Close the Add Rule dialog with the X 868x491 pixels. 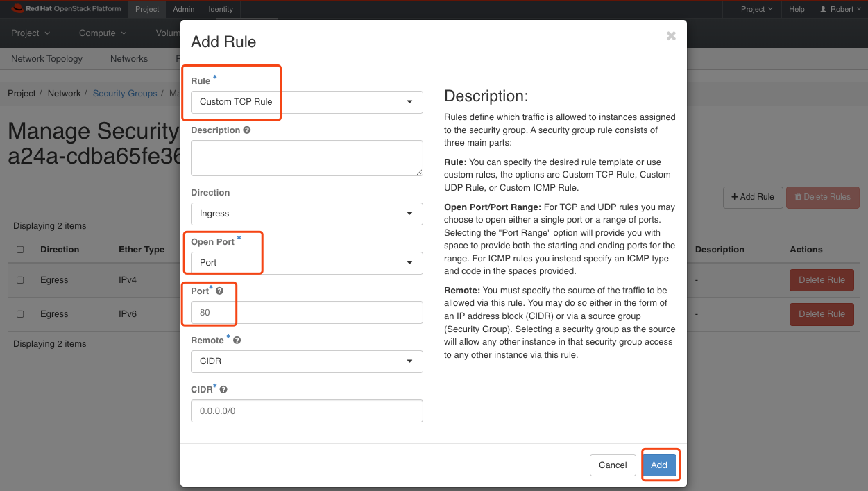[670, 36]
